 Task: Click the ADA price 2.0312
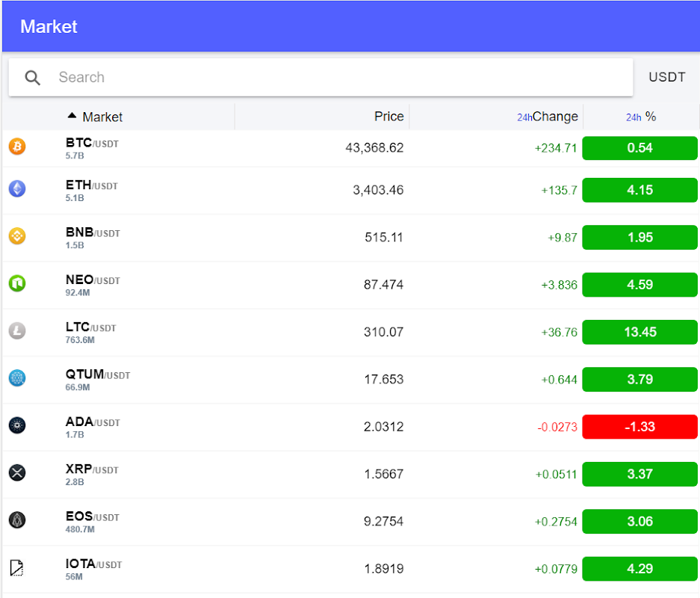pos(383,427)
